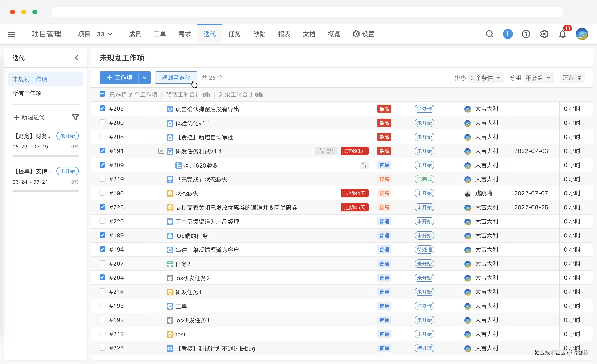Click the hamburger menu icon top left
The height and width of the screenshot is (364, 597).
[11, 34]
